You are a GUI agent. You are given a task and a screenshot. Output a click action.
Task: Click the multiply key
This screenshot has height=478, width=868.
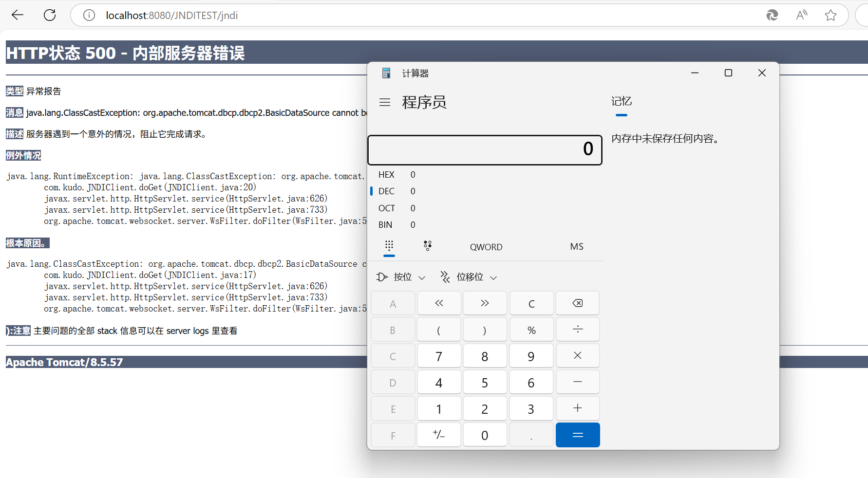[x=578, y=356]
